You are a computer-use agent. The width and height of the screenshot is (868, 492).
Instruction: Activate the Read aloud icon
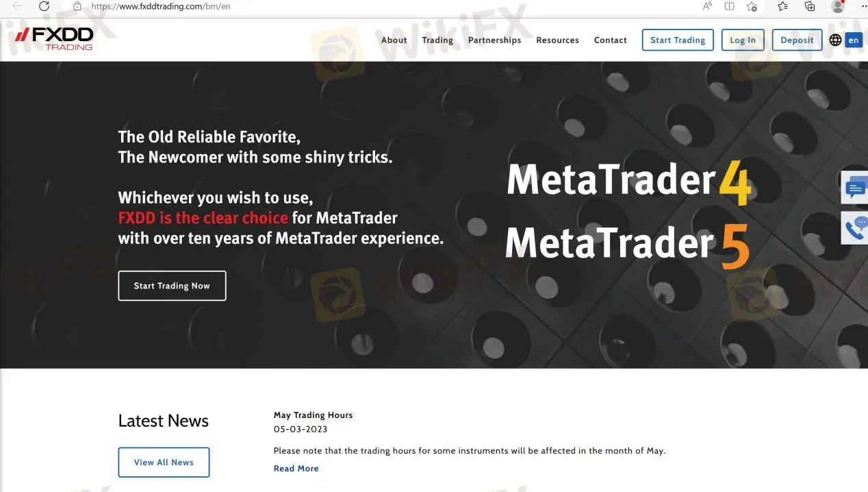coord(706,6)
